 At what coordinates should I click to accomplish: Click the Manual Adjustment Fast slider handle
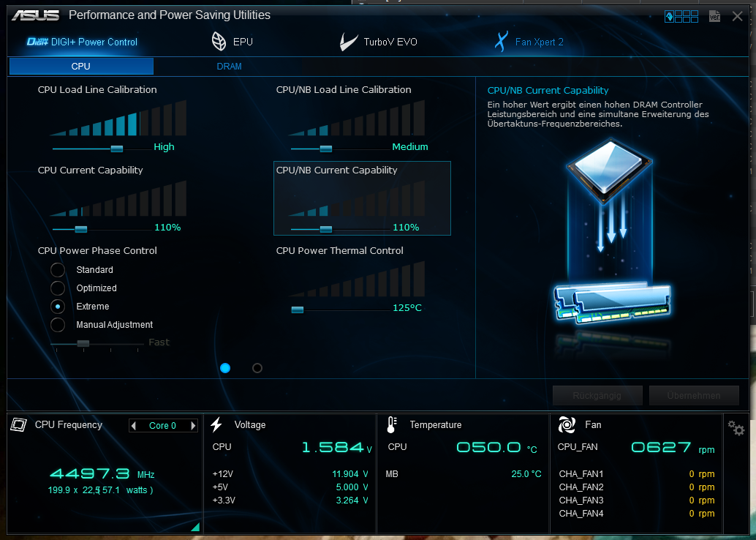pos(83,344)
